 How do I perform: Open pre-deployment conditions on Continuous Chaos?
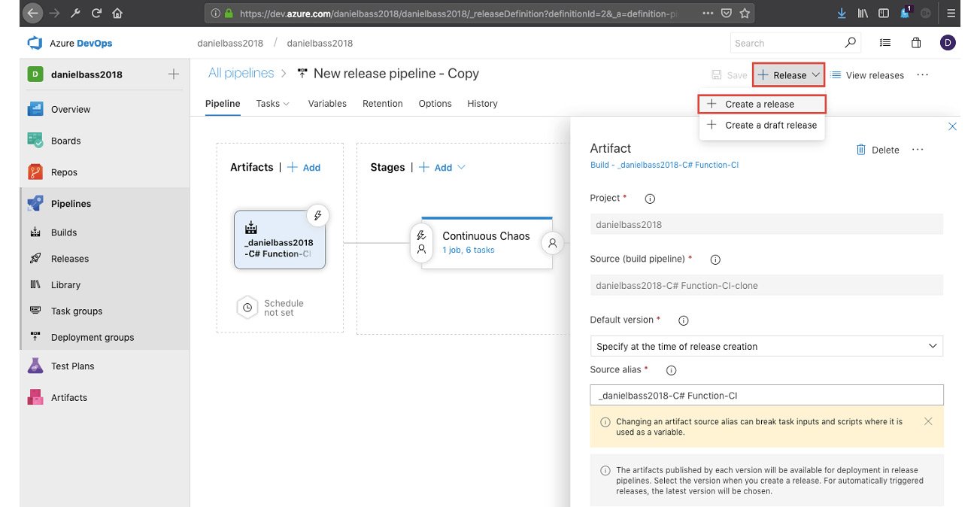(x=421, y=241)
